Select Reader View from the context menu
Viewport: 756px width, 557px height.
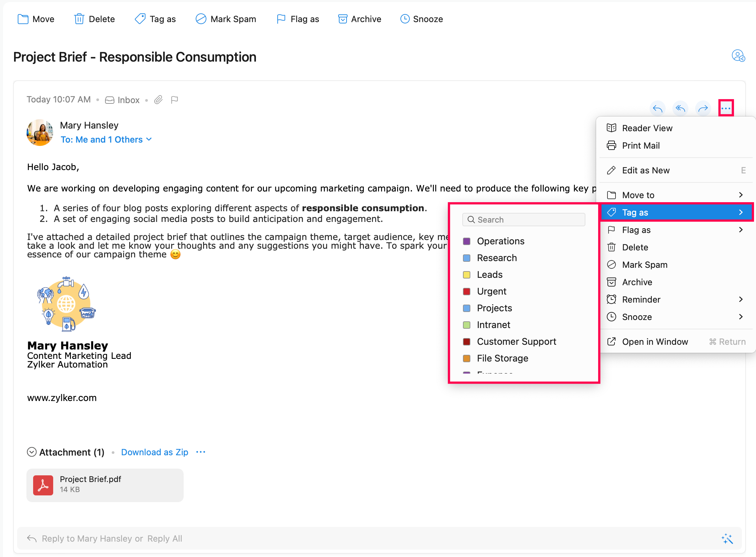647,128
